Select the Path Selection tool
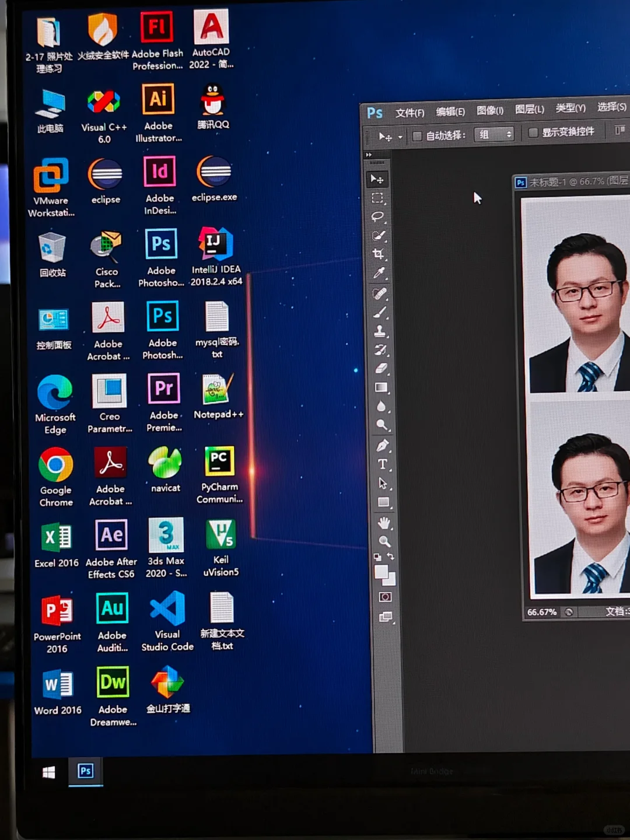Screen dimensions: 630x840 (x=383, y=483)
